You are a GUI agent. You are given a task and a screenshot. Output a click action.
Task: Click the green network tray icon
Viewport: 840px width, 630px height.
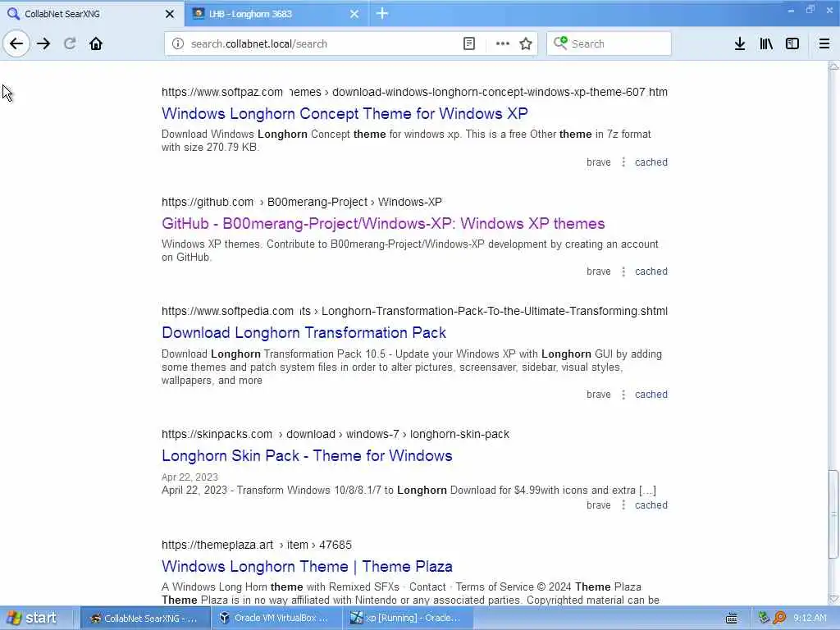764,619
